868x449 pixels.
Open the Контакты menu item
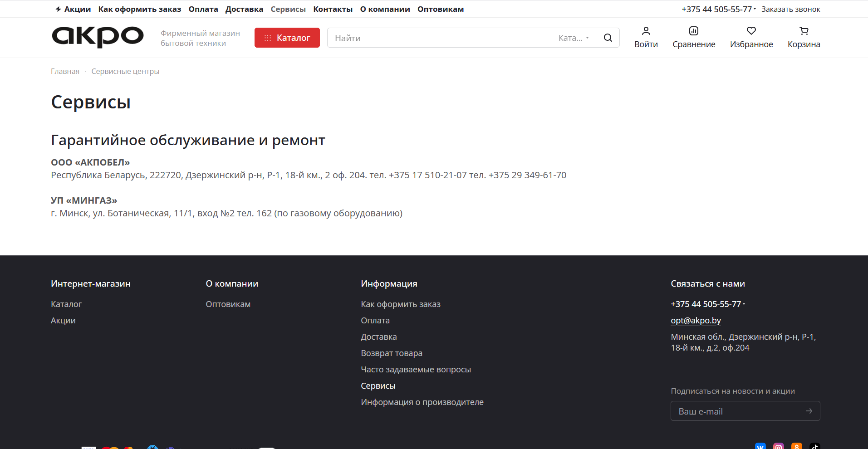tap(333, 9)
